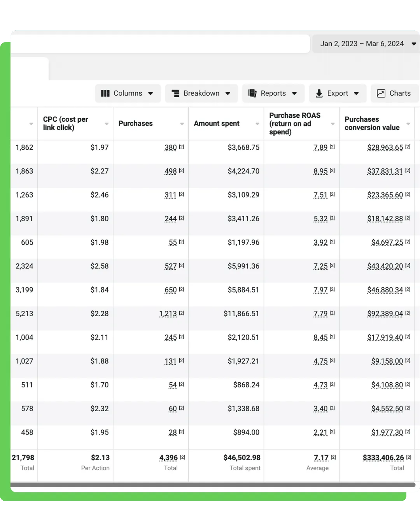Open footnote marker beside 380 purchases
The height and width of the screenshot is (525, 420).
(x=182, y=147)
